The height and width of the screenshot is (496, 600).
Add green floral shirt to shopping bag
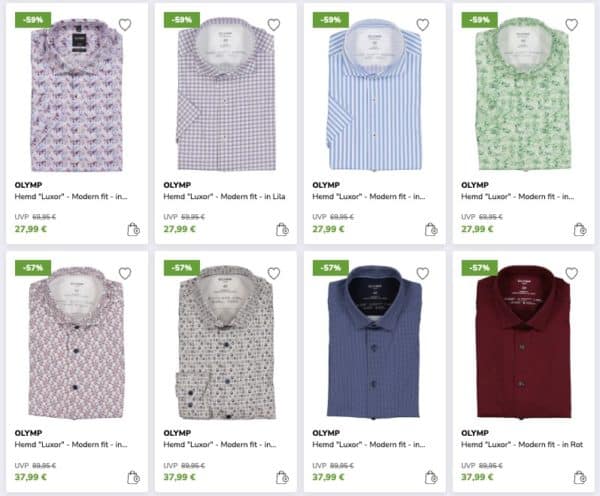(x=580, y=229)
